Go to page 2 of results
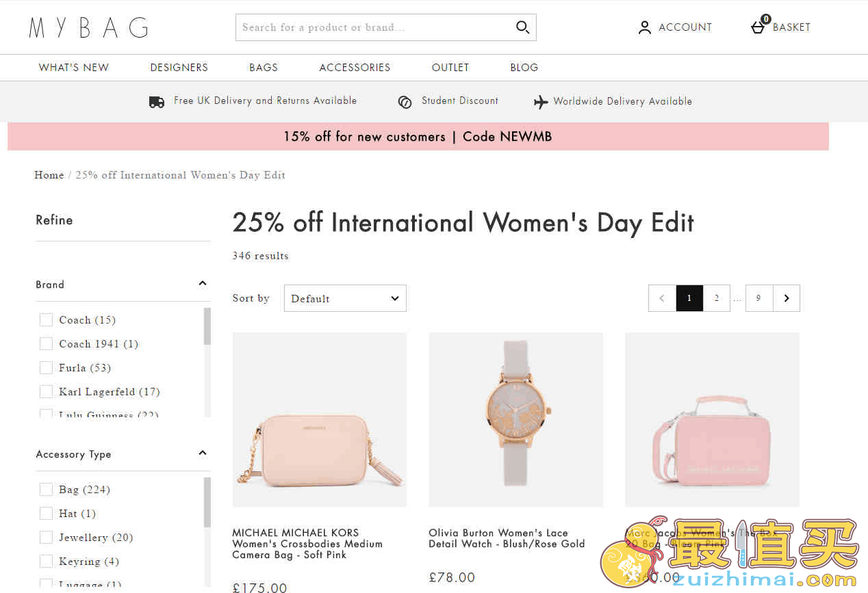868x593 pixels. pos(717,298)
